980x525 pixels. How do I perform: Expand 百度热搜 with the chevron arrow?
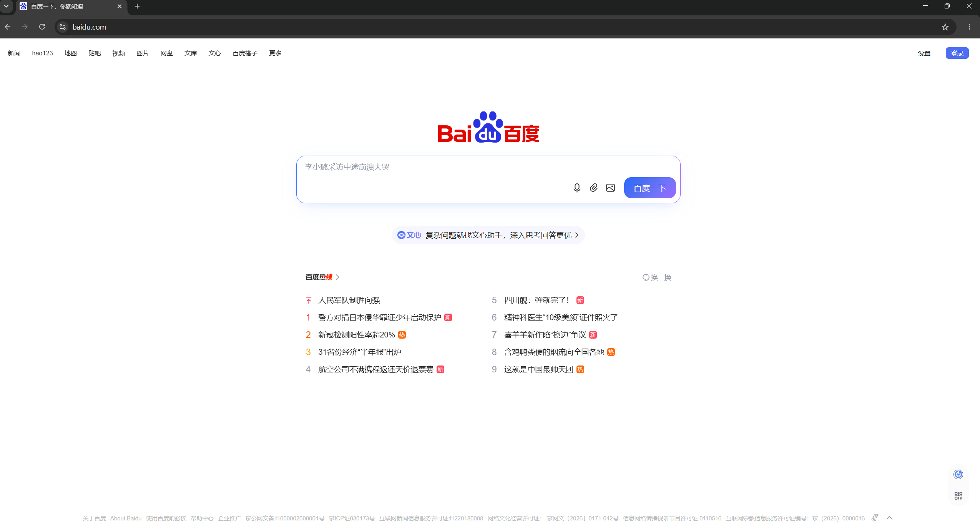click(x=337, y=277)
